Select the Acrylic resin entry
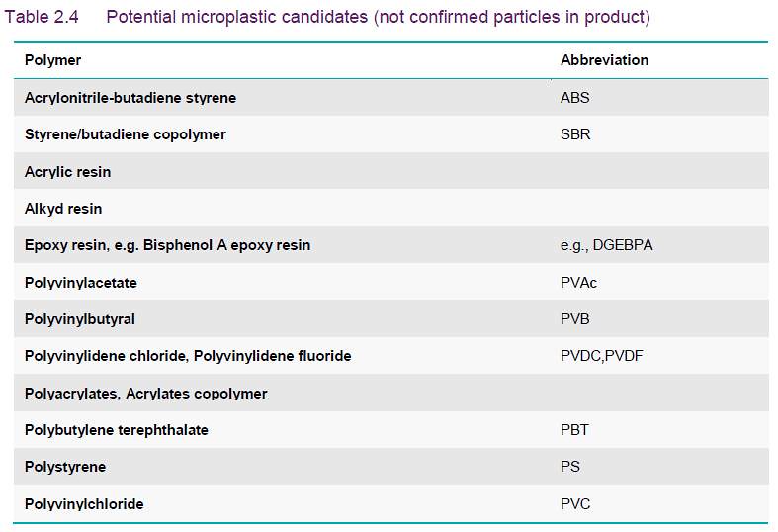Image resolution: width=778 pixels, height=532 pixels. coord(68,172)
